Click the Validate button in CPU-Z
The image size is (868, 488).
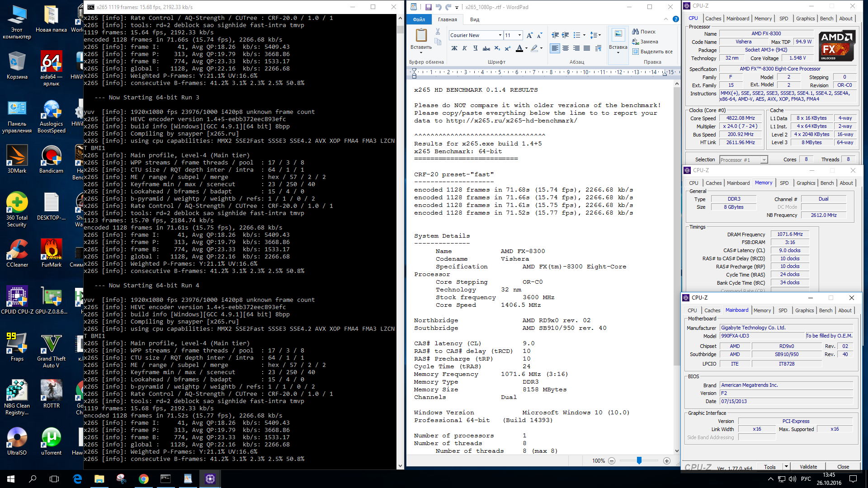pyautogui.click(x=808, y=467)
